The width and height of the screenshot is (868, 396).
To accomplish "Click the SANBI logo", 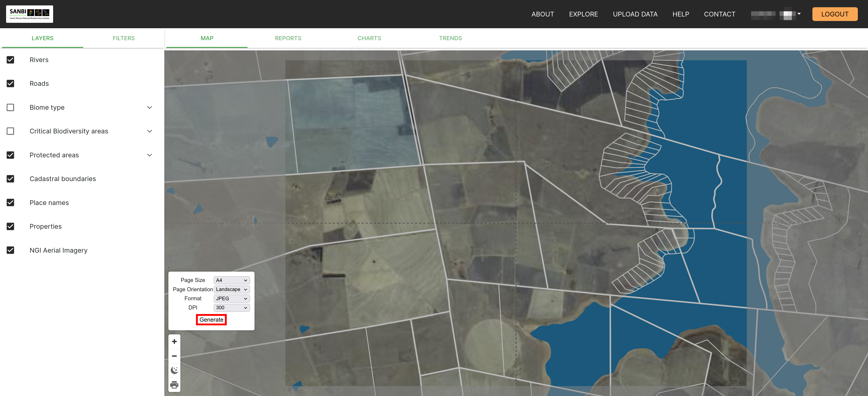I will [x=30, y=14].
